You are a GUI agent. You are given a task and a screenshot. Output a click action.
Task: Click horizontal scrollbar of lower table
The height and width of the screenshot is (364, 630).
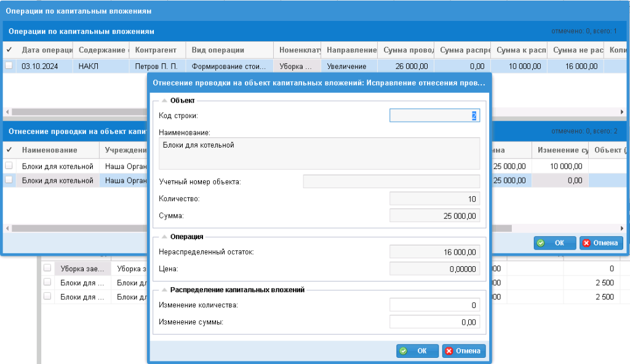[79, 228]
